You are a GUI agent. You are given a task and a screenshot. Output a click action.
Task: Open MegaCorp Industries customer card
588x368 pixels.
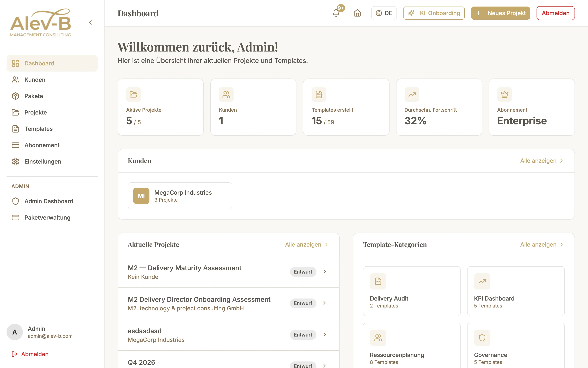coord(180,196)
